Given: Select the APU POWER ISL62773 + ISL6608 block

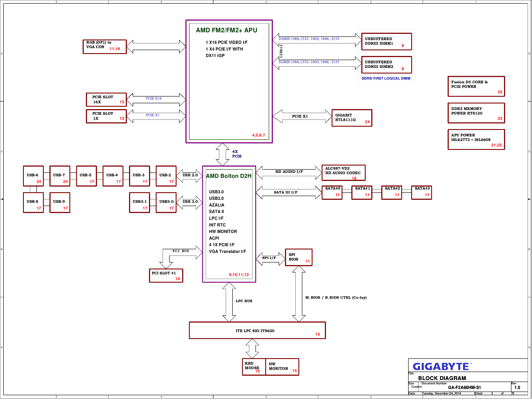Looking at the screenshot, I should pyautogui.click(x=476, y=140).
